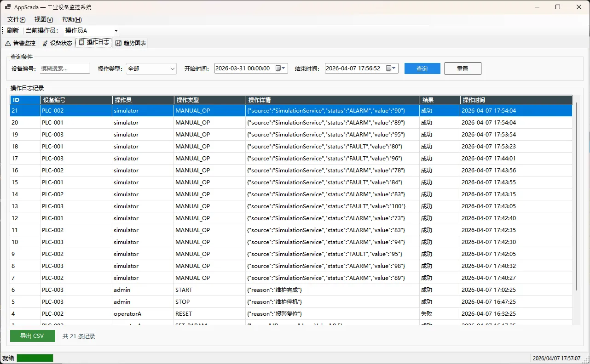Click the 操作日志 operation log tab
The width and height of the screenshot is (590, 364).
point(94,43)
